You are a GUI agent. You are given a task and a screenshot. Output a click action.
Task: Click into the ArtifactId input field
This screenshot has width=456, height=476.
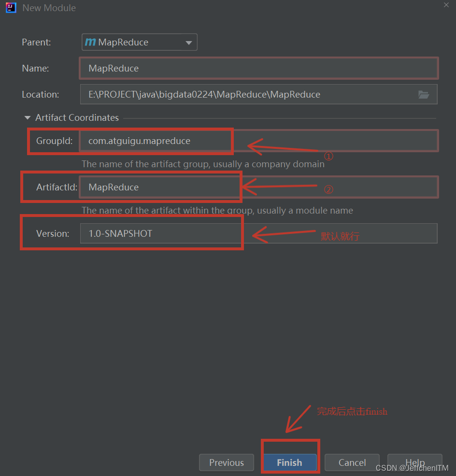[x=258, y=187]
